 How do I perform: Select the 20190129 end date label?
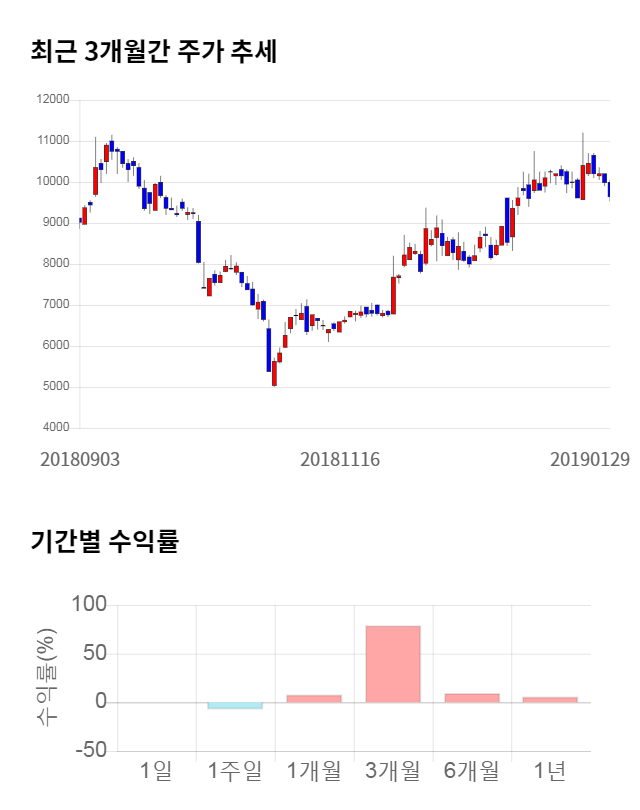click(x=590, y=459)
